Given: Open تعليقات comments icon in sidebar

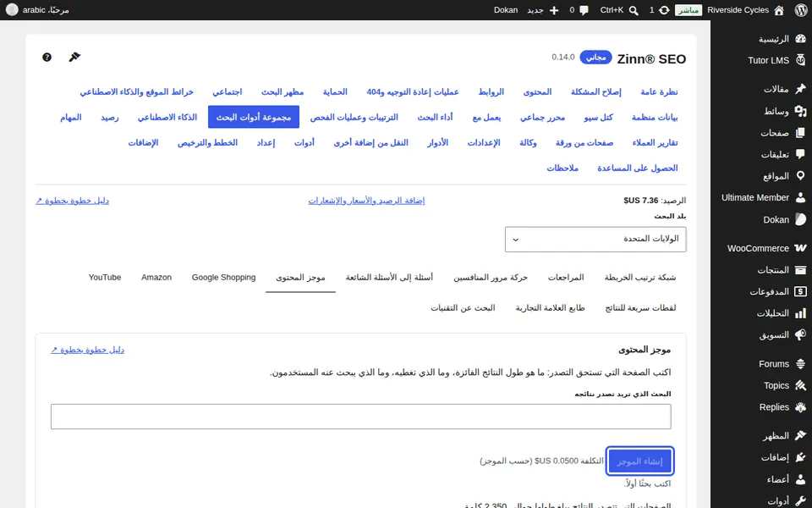Looking at the screenshot, I should pyautogui.click(x=800, y=154).
